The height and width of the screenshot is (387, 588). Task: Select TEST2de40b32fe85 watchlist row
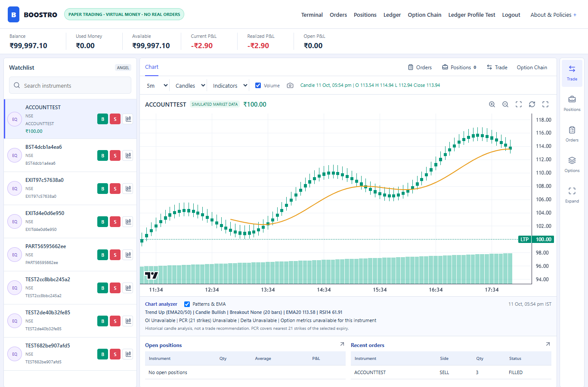pyautogui.click(x=70, y=321)
